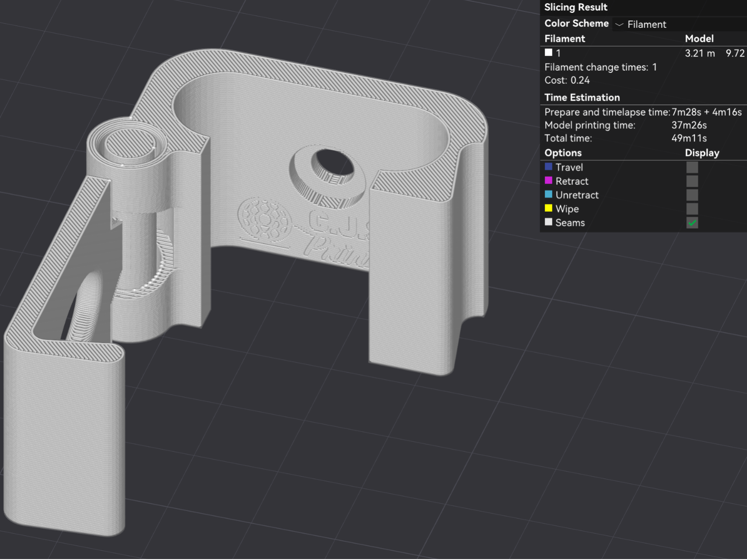The image size is (747, 560).
Task: Click the Unretract option label
Action: pyautogui.click(x=577, y=195)
